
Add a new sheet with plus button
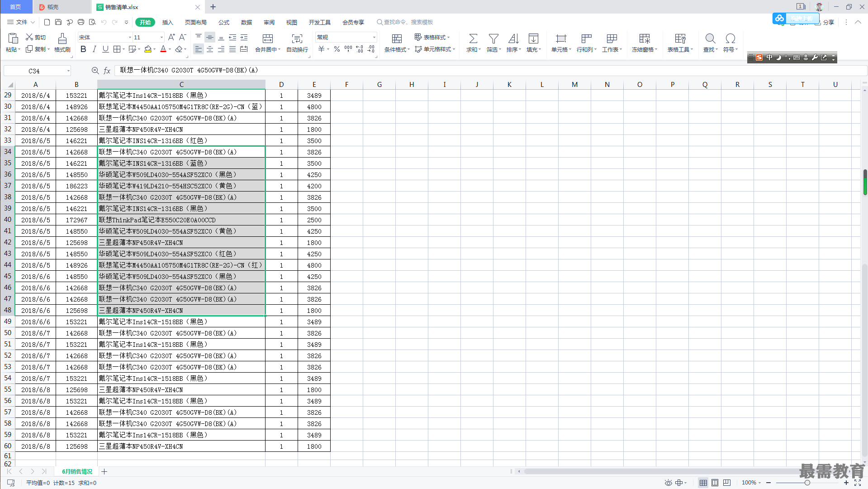[104, 472]
